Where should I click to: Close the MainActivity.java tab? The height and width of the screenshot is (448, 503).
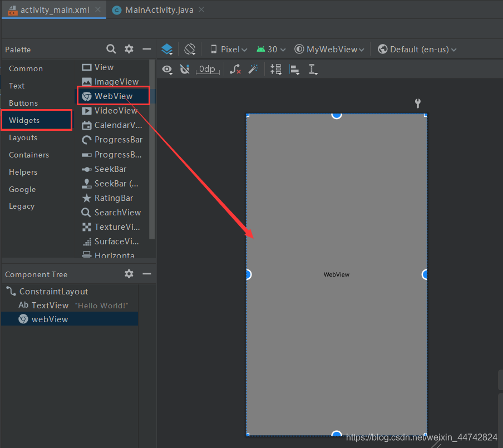[201, 9]
